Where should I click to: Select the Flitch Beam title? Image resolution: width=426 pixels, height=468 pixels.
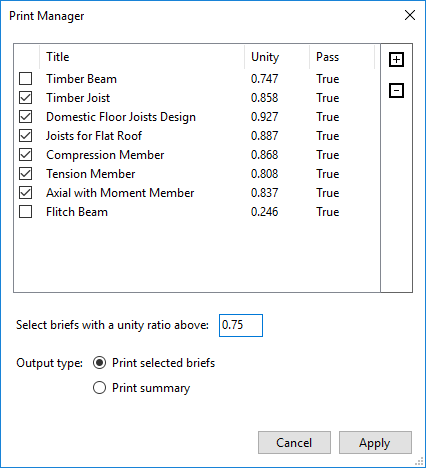pos(77,212)
